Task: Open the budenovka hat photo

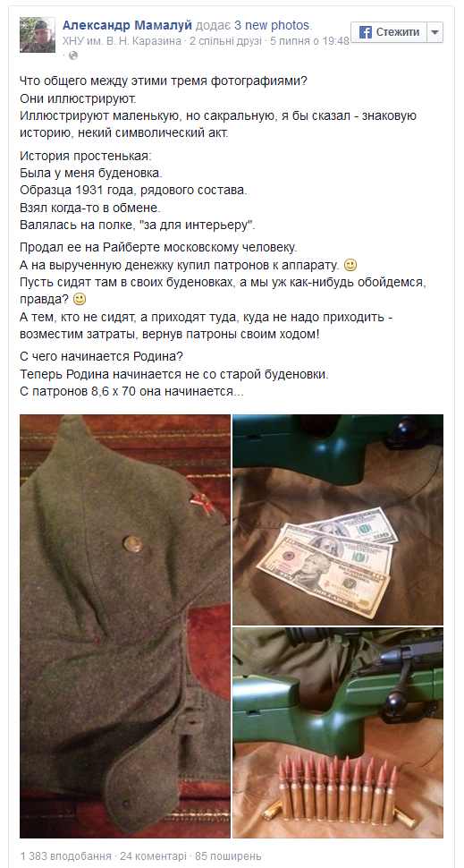Action: (125, 626)
